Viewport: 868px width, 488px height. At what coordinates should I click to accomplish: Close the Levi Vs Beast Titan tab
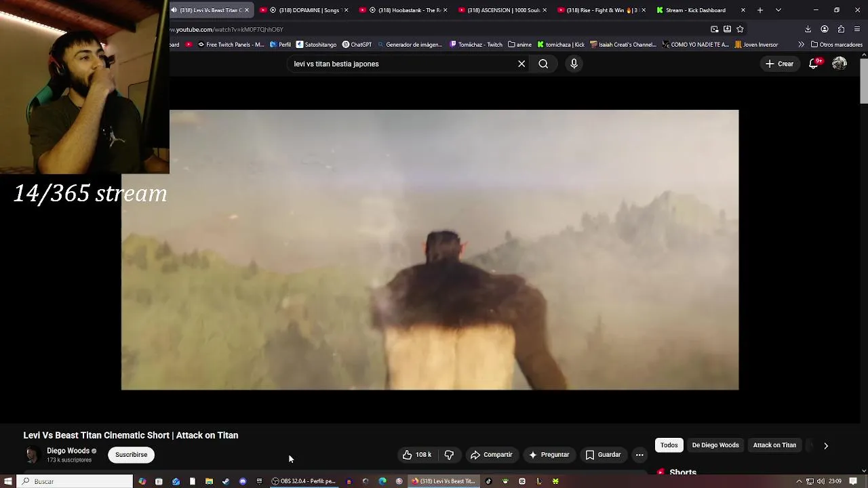(247, 10)
